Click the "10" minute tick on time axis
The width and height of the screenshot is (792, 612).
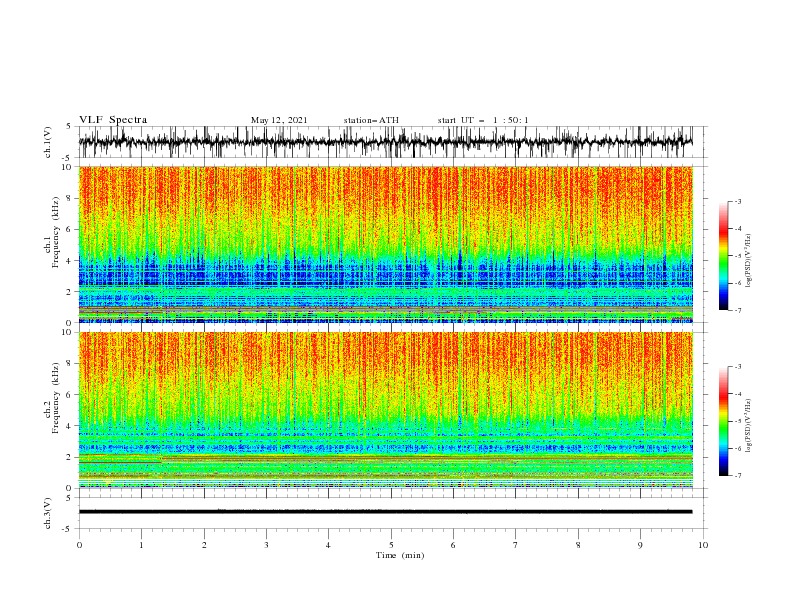coord(703,545)
